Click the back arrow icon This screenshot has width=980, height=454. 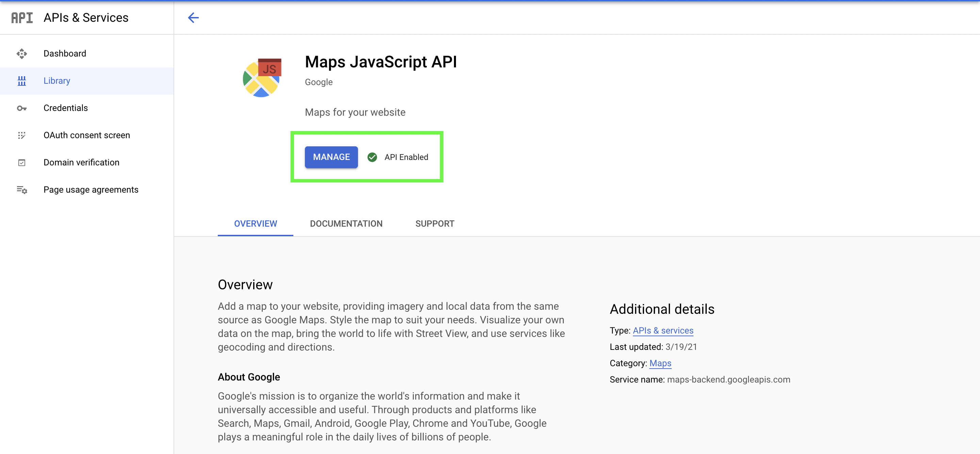[x=193, y=17]
